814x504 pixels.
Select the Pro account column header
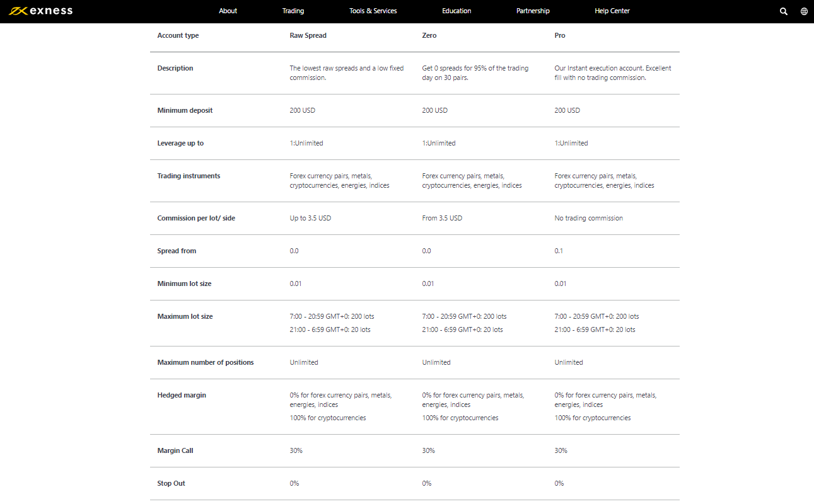point(560,35)
